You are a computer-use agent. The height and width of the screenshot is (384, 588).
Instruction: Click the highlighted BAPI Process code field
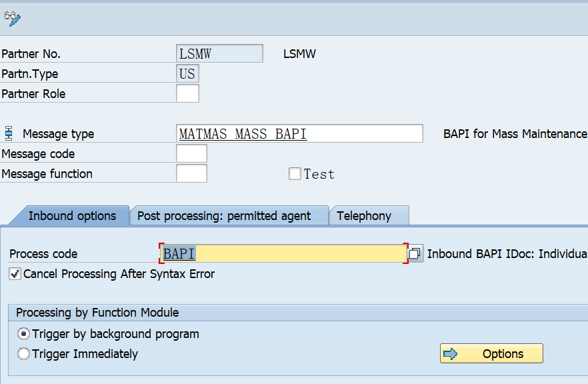280,253
